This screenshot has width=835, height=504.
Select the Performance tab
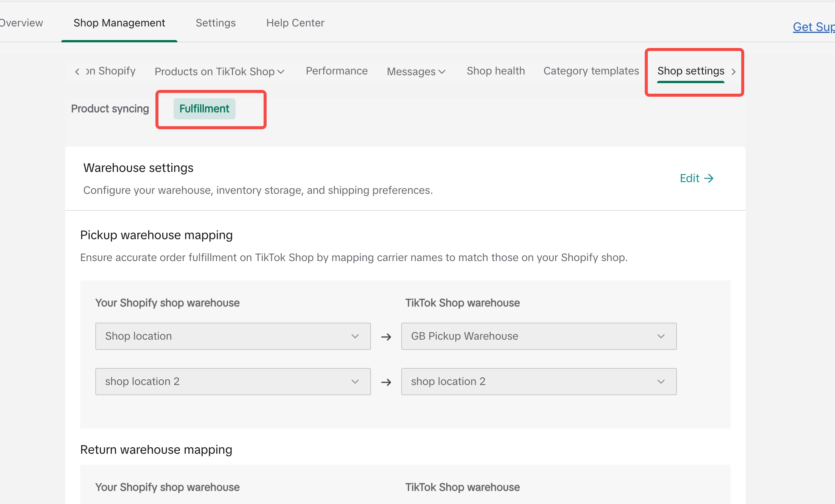(x=337, y=71)
